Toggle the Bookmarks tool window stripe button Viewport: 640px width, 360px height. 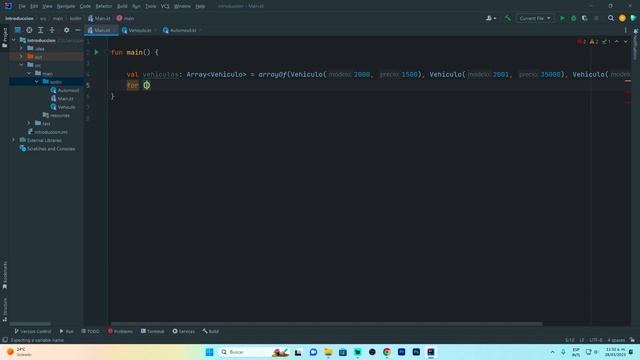tap(4, 275)
